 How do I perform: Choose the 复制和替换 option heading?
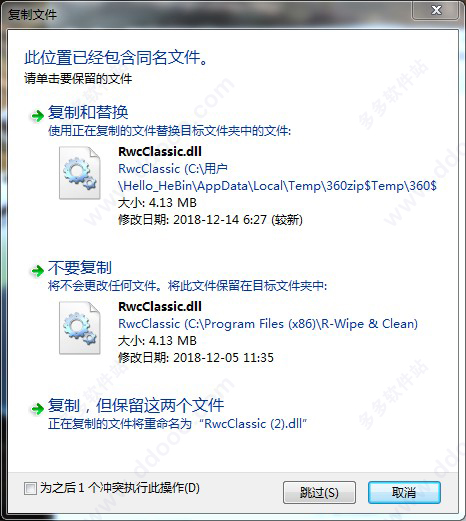pyautogui.click(x=88, y=112)
